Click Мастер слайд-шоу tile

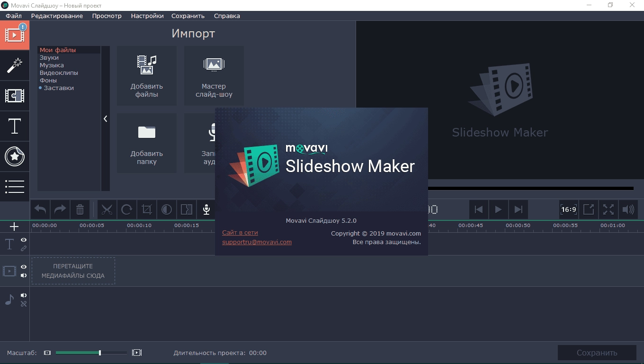(214, 76)
